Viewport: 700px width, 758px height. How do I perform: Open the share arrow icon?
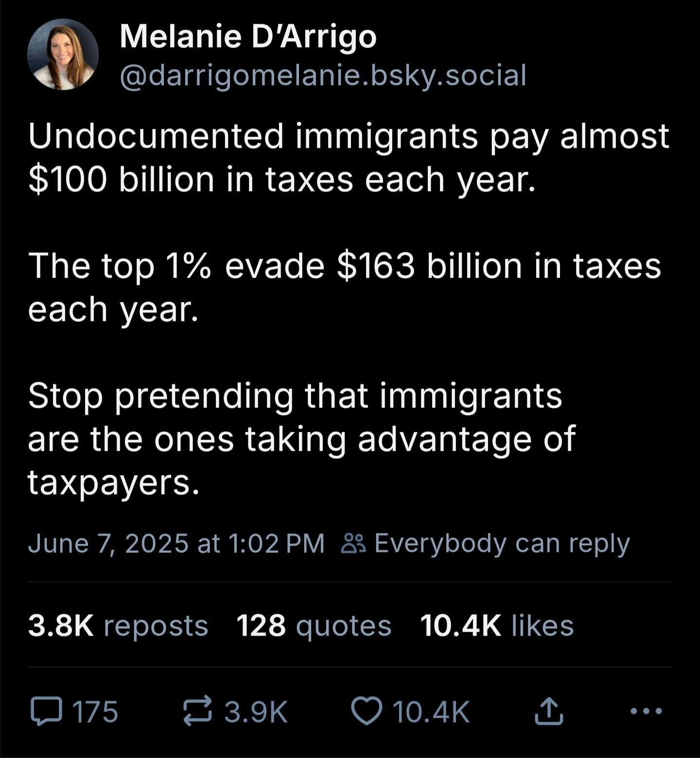tap(549, 711)
